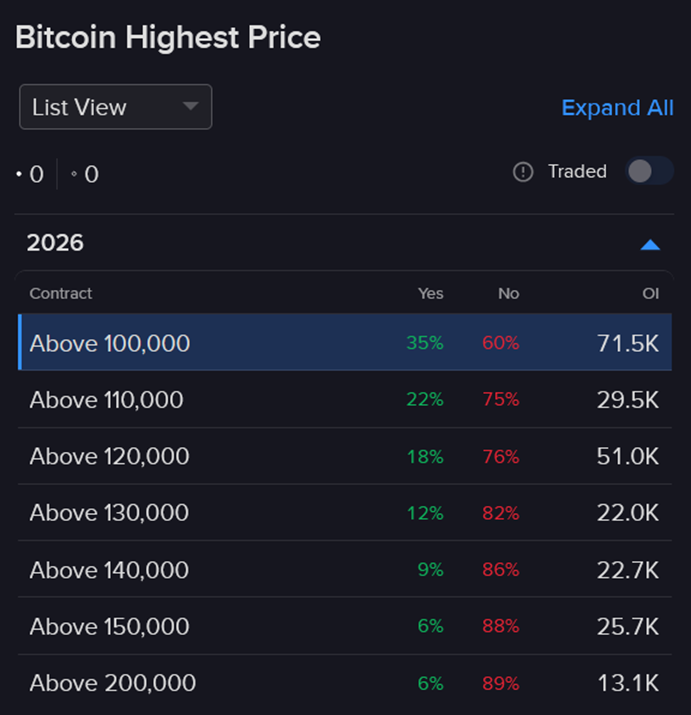
Task: Click the 35% Yes price for Above 100,000
Action: point(425,343)
